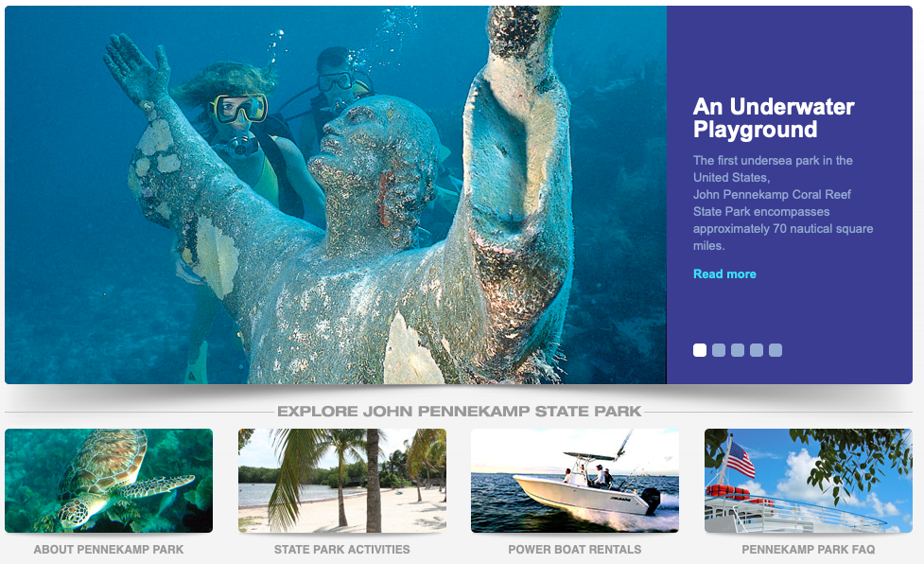Jump to the third carousel slide dot
Image resolution: width=924 pixels, height=564 pixels.
tap(737, 350)
